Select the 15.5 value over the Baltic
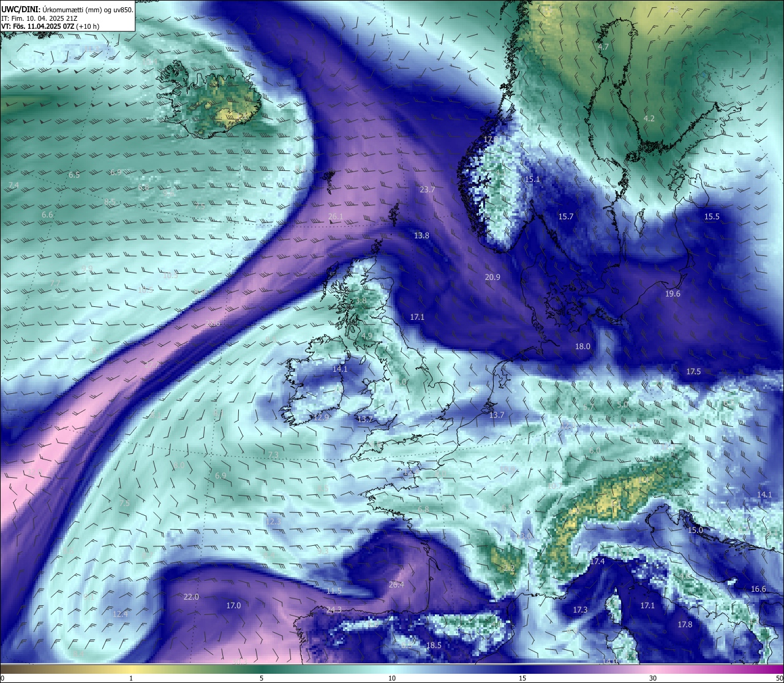The image size is (784, 683). pyautogui.click(x=712, y=217)
